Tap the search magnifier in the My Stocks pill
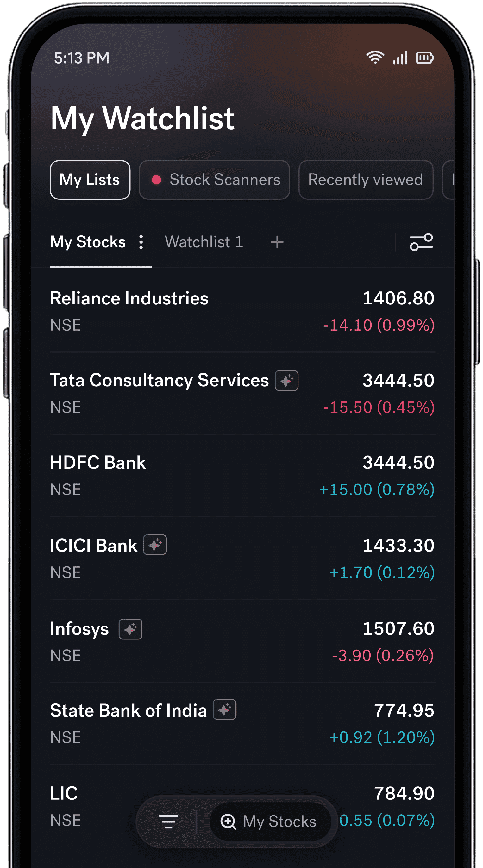Image resolution: width=483 pixels, height=868 pixels. (228, 822)
